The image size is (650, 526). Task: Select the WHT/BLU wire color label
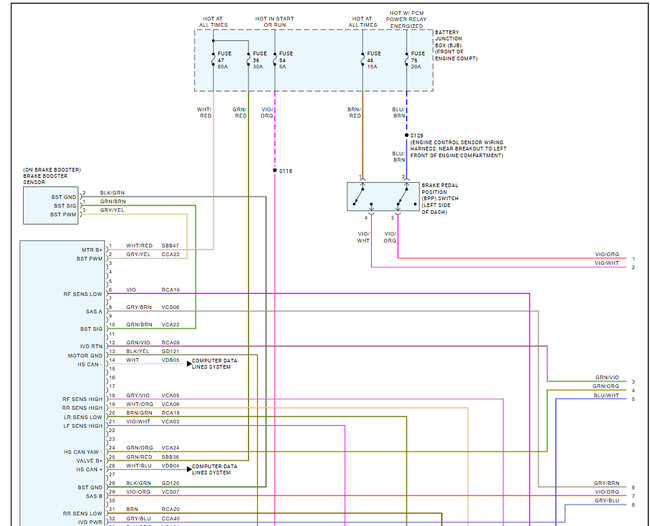pos(139,466)
